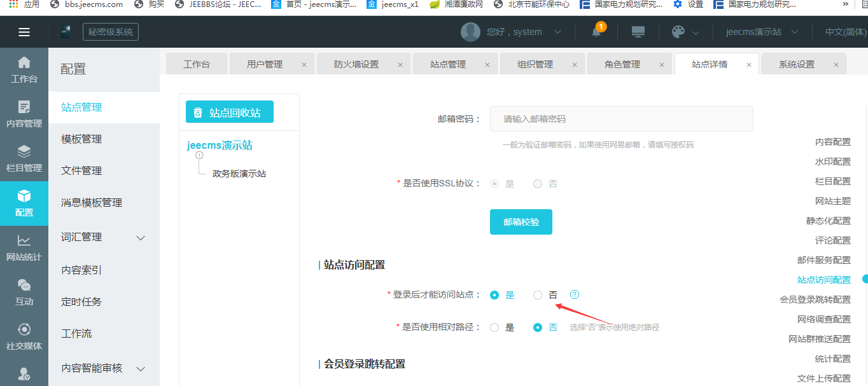Image resolution: width=868 pixels, height=386 pixels.
Task: Open the monitor preview icon
Action: click(638, 32)
